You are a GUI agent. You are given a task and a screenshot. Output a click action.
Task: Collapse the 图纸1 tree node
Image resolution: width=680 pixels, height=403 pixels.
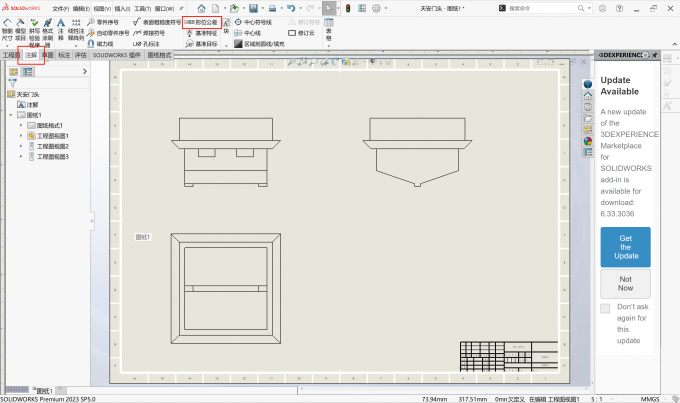[x=11, y=115]
